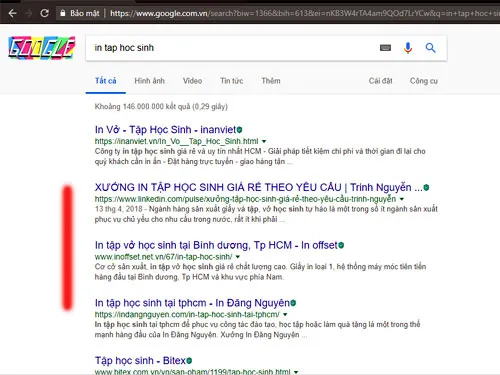The height and width of the screenshot is (375, 500).
Task: Click the green shield icon beside the Trinh Nguyễn title
Action: (426, 188)
